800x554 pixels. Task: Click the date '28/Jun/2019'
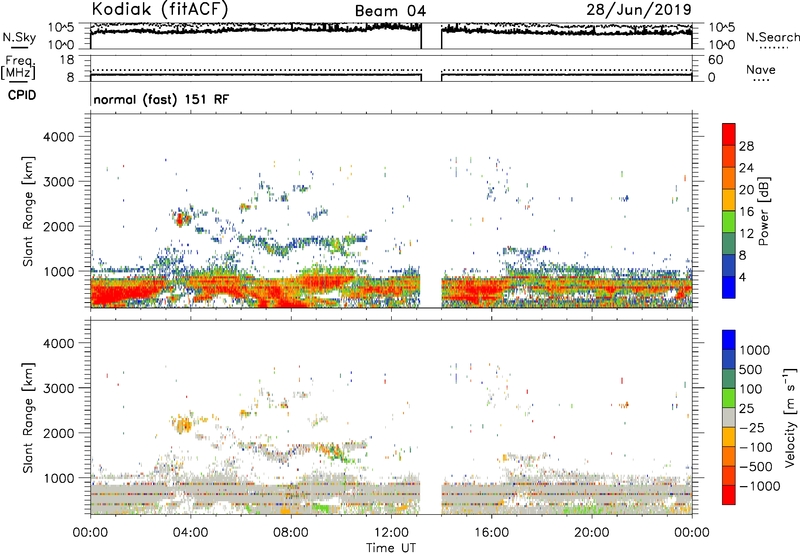pos(639,9)
